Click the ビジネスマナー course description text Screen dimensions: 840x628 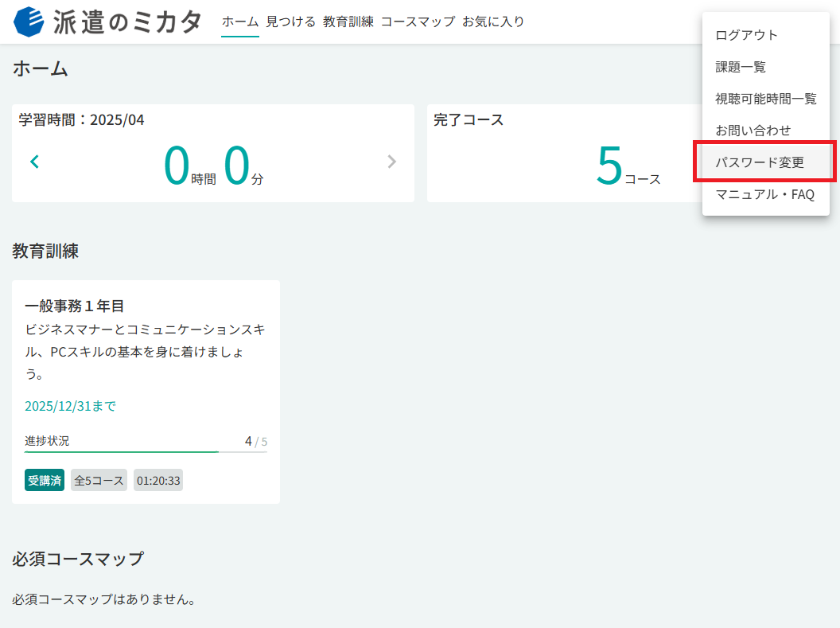tap(146, 352)
